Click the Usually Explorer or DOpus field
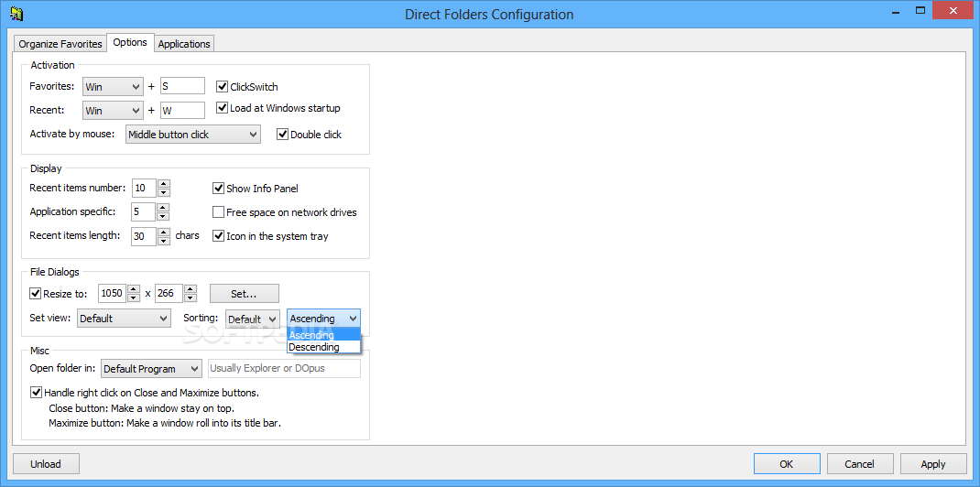 coord(284,368)
